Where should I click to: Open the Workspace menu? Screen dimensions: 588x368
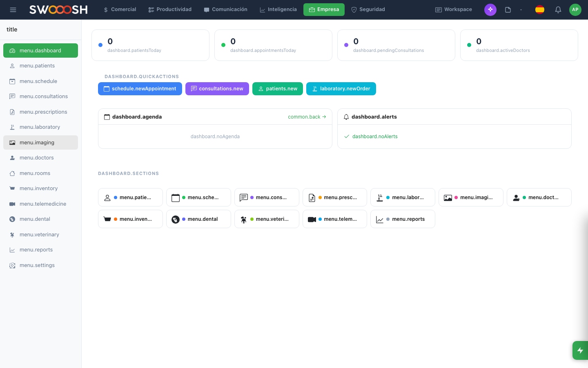(453, 10)
